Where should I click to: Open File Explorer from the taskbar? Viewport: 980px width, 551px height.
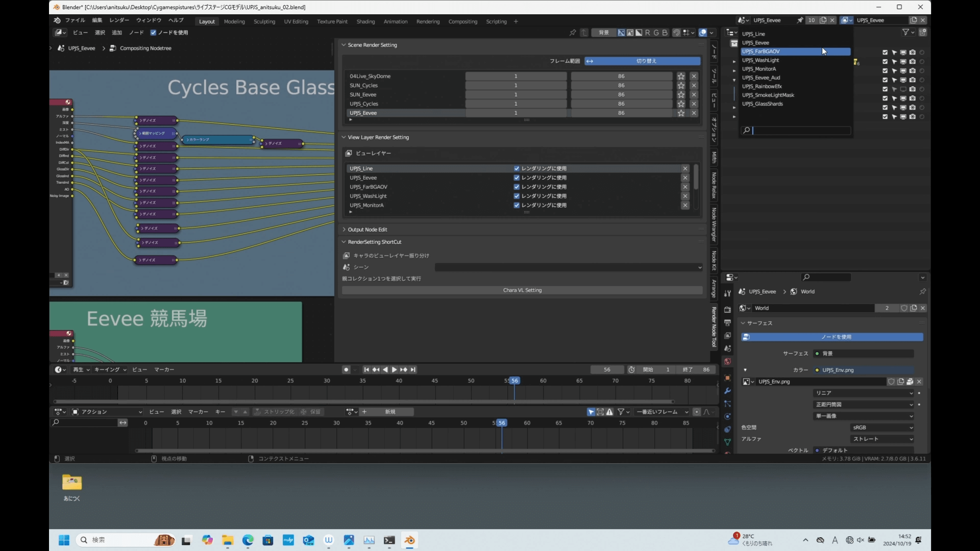coord(227,540)
